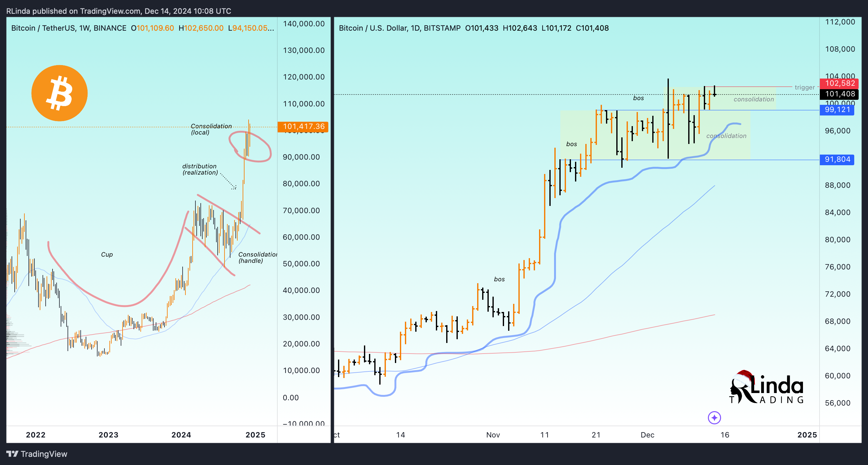Screen dimensions: 868x465
Task: Click the 2022 label on weekly time axis
Action: click(x=36, y=435)
